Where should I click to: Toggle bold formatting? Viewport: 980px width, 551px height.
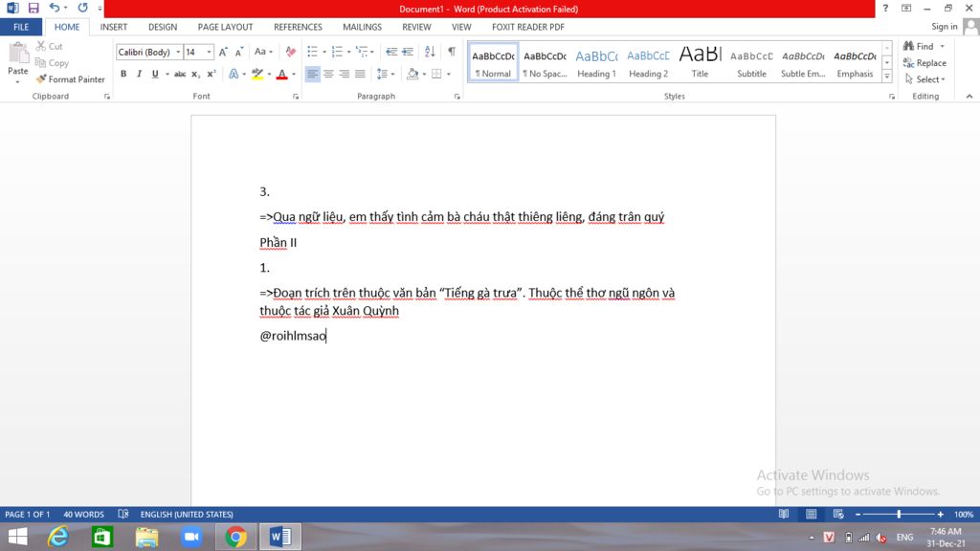point(123,74)
